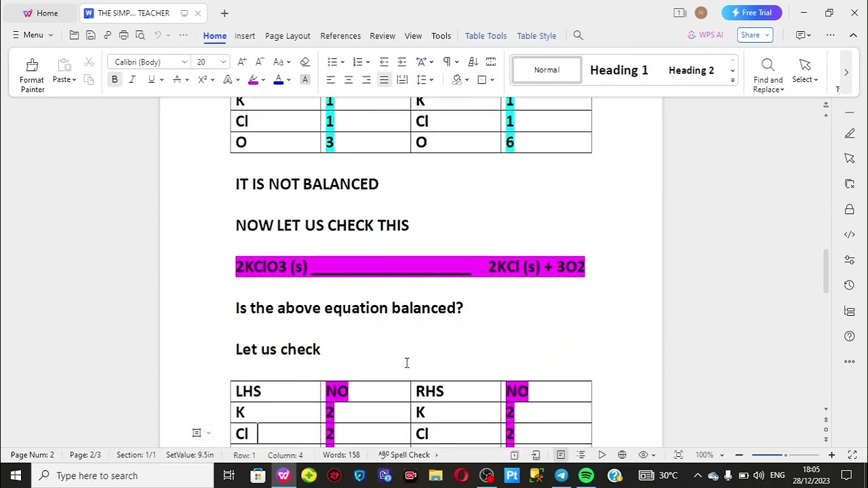Click the Save document icon
This screenshot has width=868, height=488.
click(x=90, y=35)
